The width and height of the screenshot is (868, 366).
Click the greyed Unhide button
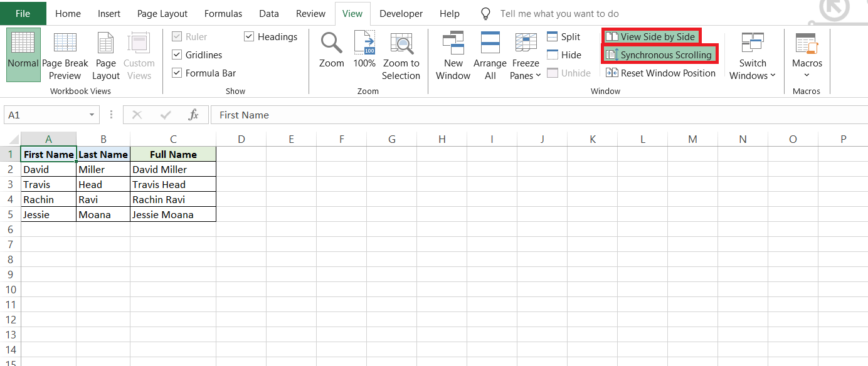(569, 73)
